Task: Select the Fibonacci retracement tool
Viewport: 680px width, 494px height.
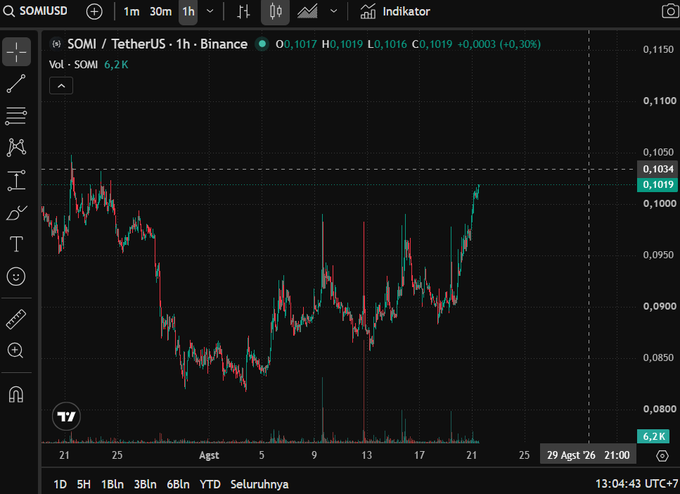Action: pyautogui.click(x=16, y=116)
